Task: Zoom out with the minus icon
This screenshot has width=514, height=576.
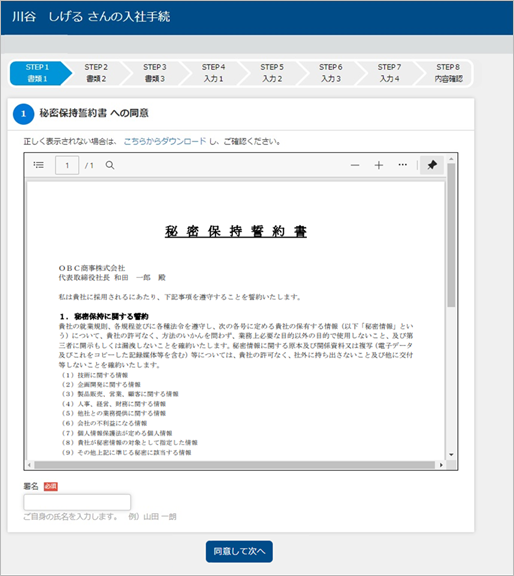Action: [x=355, y=165]
